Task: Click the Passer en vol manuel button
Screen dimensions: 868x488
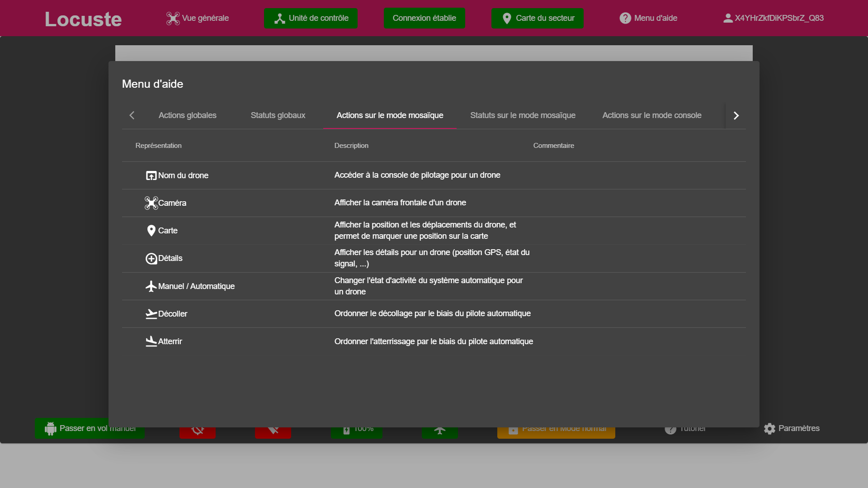Action: tap(90, 428)
